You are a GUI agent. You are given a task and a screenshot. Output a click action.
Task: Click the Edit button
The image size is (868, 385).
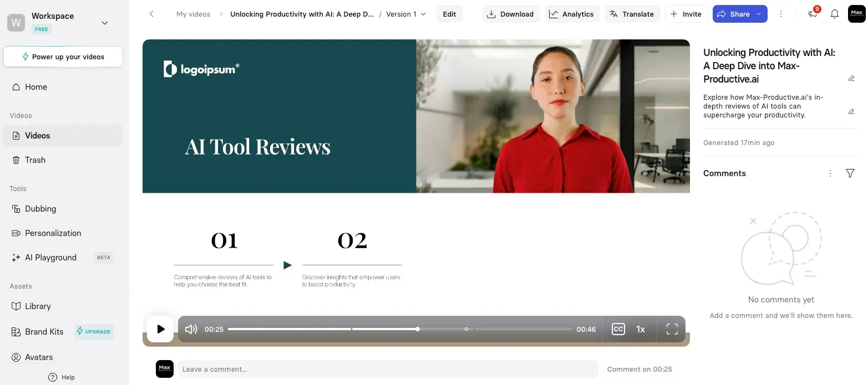pyautogui.click(x=449, y=14)
